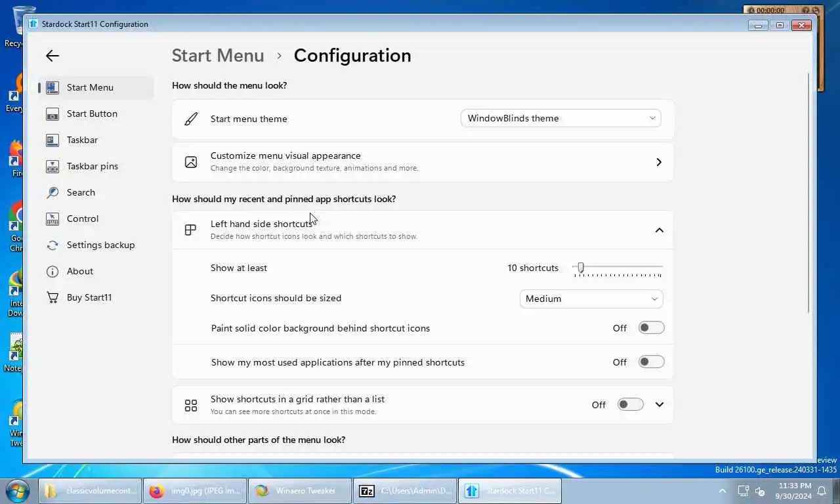The height and width of the screenshot is (504, 840).
Task: Select the Search sidebar item
Action: (x=96, y=192)
